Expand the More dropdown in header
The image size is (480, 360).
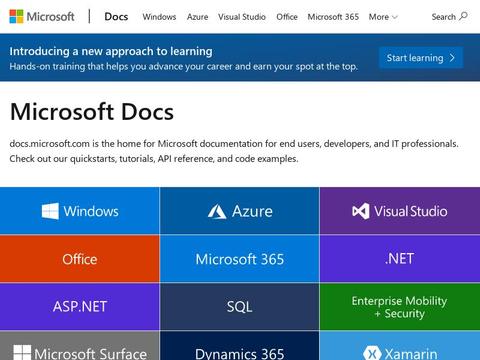[383, 17]
